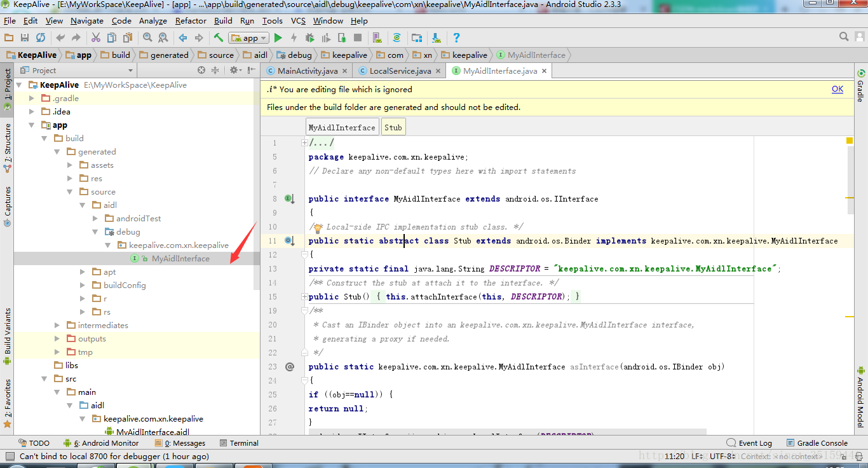This screenshot has height=468, width=868.
Task: Navigate Forward with the right arrow icon
Action: point(199,38)
